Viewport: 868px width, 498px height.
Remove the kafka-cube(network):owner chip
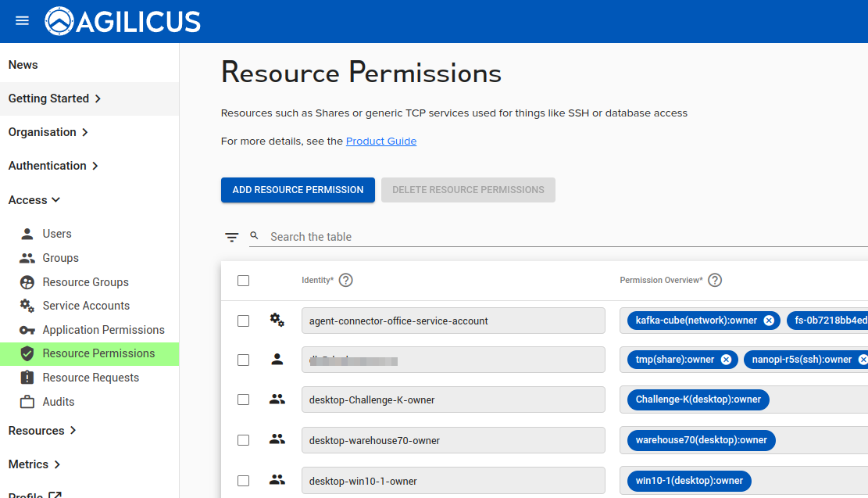point(769,321)
